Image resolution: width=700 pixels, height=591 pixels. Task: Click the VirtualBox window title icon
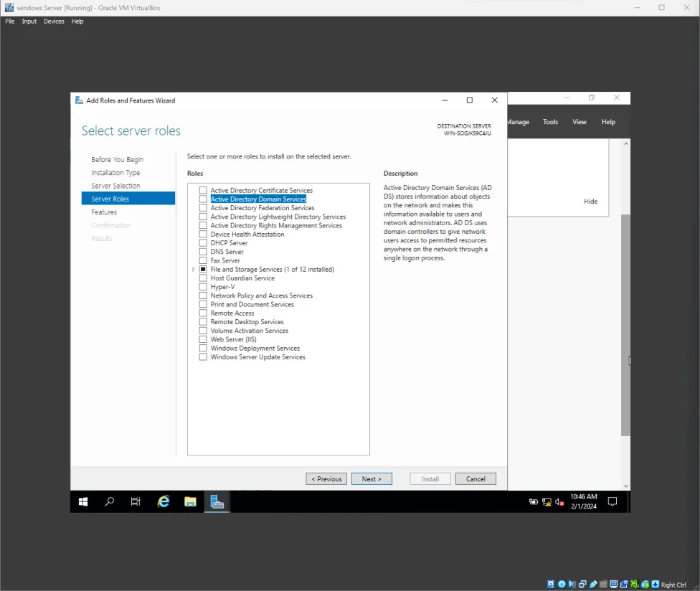pos(9,8)
